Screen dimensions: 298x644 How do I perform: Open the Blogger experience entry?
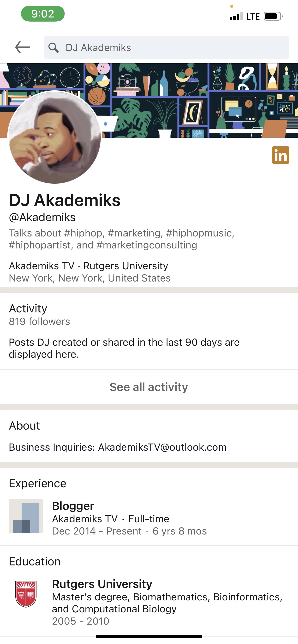pos(149,518)
